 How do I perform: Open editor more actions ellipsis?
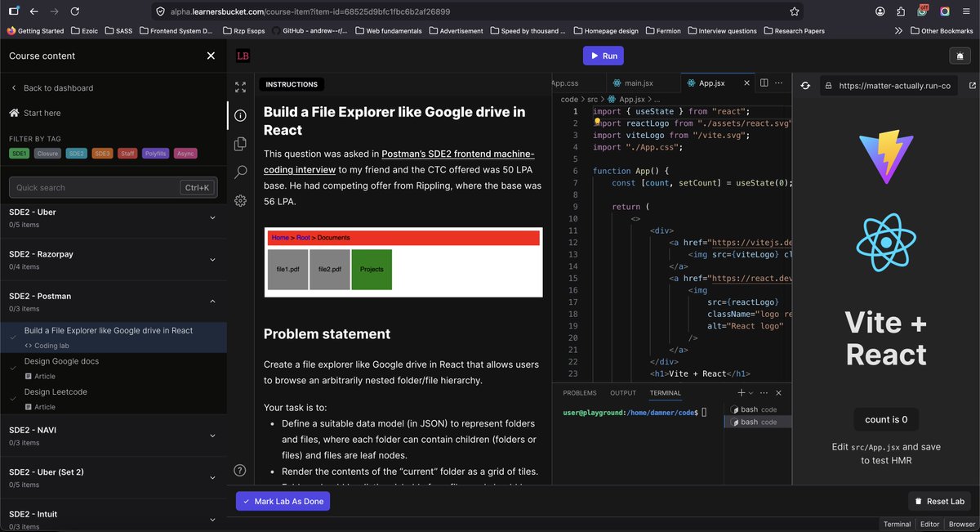(779, 83)
